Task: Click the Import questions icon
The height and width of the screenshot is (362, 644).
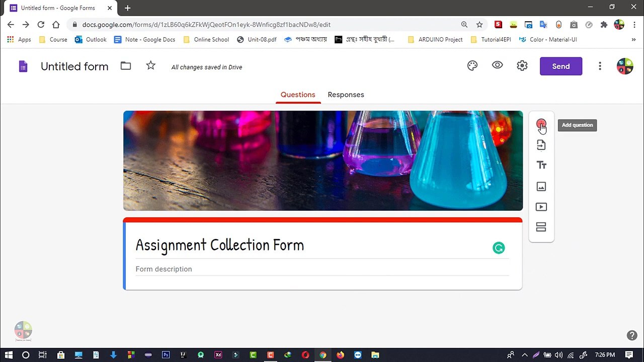Action: tap(541, 145)
